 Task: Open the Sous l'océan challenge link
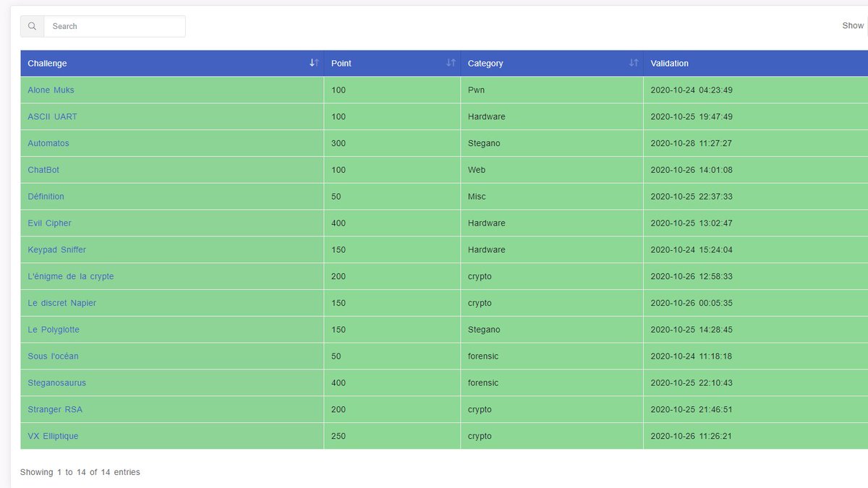[x=53, y=356]
